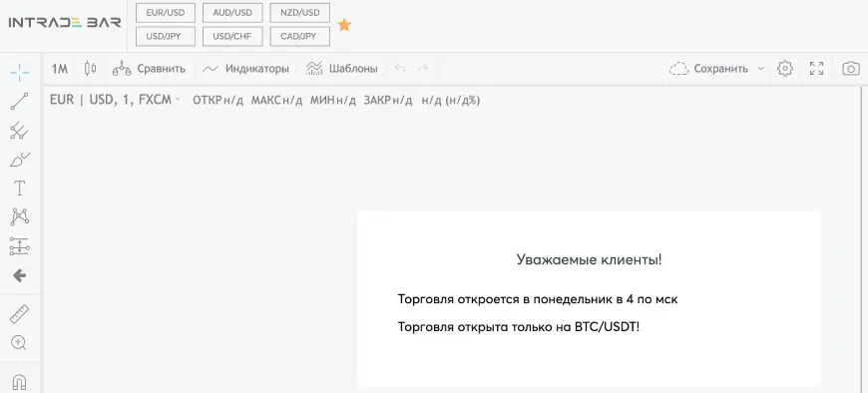Image resolution: width=868 pixels, height=393 pixels.
Task: Open the Шаблоны templates menu
Action: (x=342, y=69)
